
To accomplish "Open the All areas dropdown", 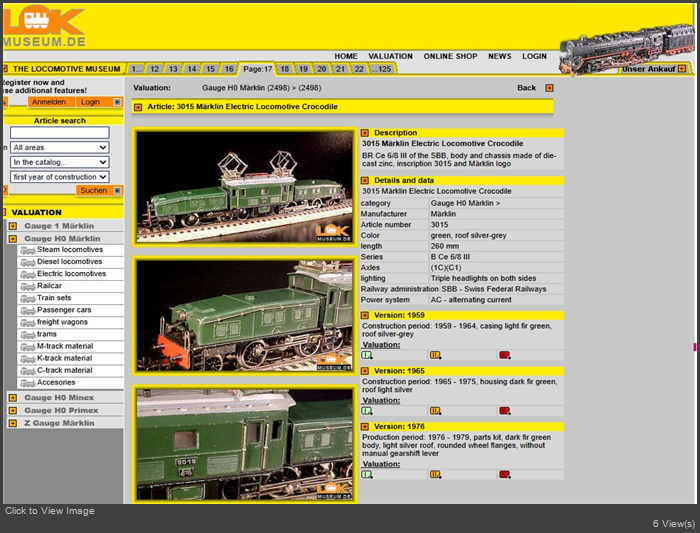I will click(x=59, y=147).
